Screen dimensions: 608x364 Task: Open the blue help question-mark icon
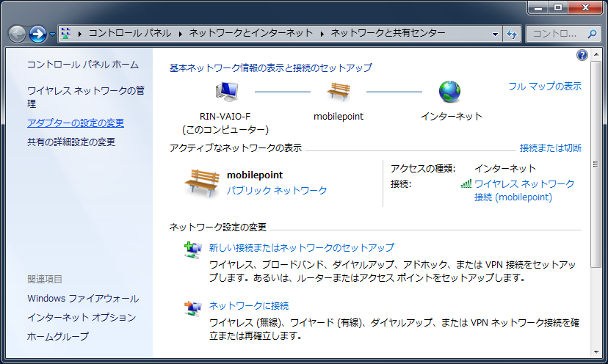pos(582,55)
